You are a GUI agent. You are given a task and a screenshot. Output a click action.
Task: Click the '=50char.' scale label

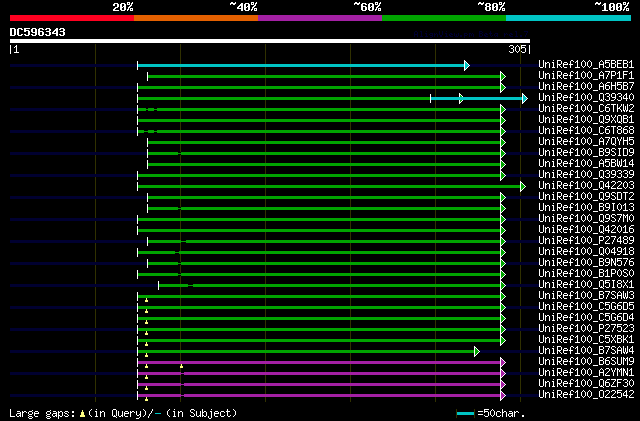tap(502, 413)
